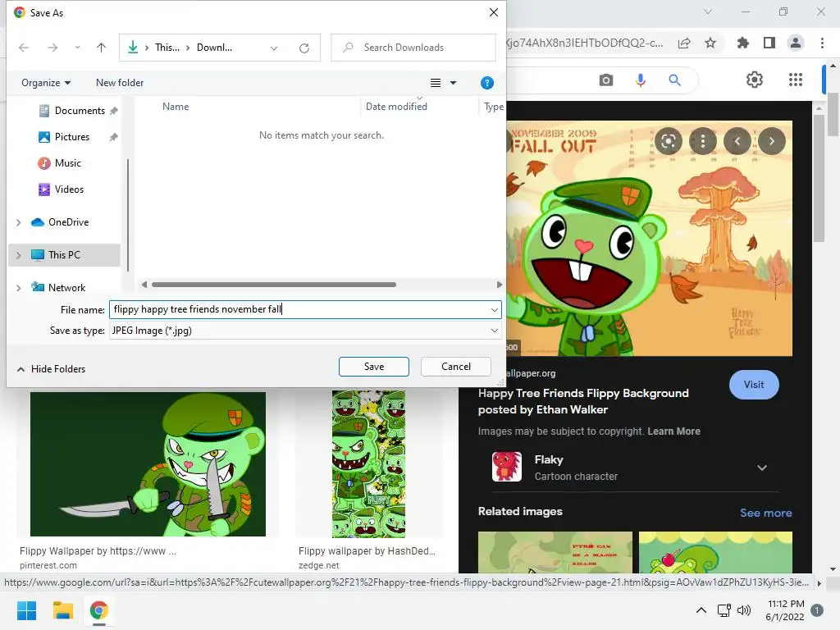Start voice search with microphone icon
Screen dimensions: 840x630
[640, 80]
